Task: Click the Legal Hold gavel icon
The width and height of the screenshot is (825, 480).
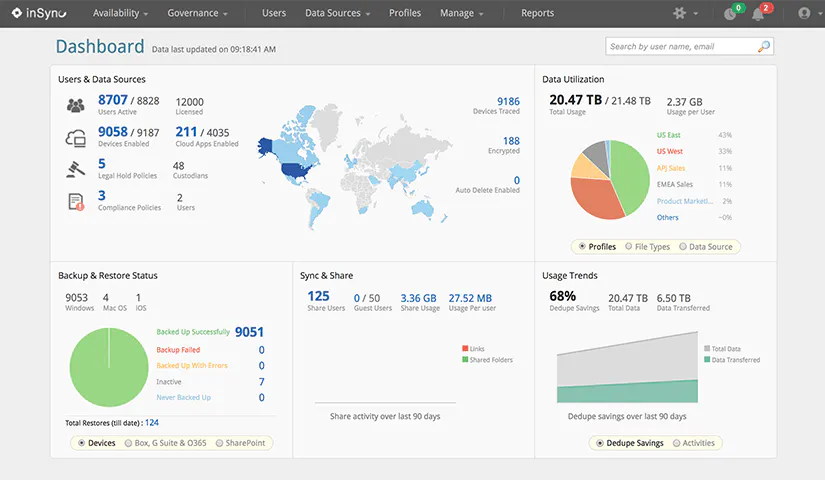Action: [76, 169]
